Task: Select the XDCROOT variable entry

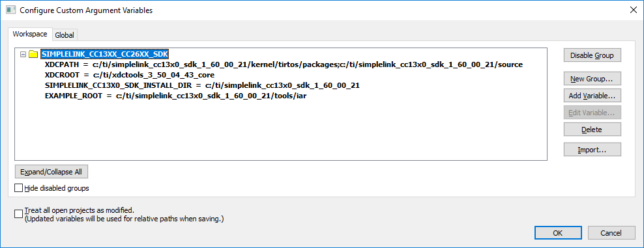Action: coord(129,76)
